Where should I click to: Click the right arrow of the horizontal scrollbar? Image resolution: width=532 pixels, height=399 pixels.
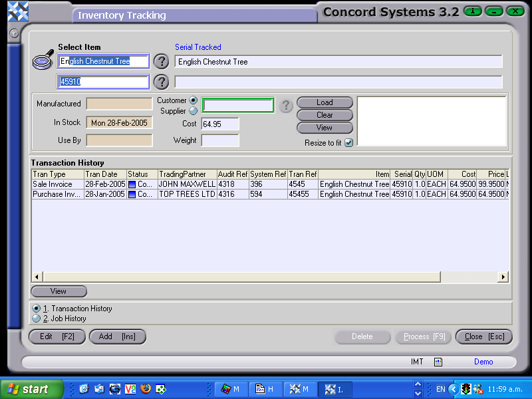click(x=503, y=276)
